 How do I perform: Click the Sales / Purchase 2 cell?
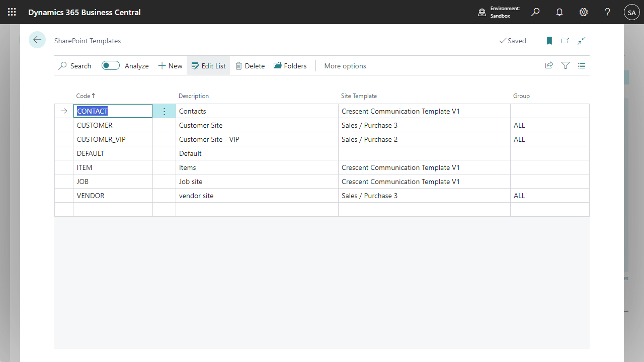tap(424, 139)
